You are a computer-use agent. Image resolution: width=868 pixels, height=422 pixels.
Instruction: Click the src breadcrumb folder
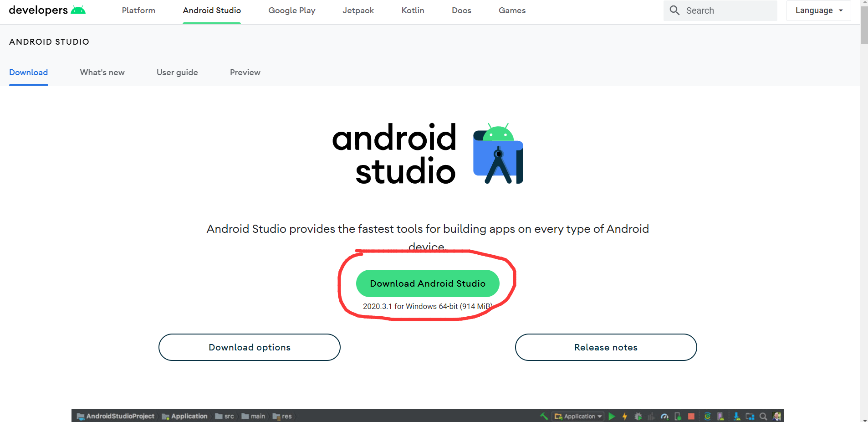(x=225, y=416)
